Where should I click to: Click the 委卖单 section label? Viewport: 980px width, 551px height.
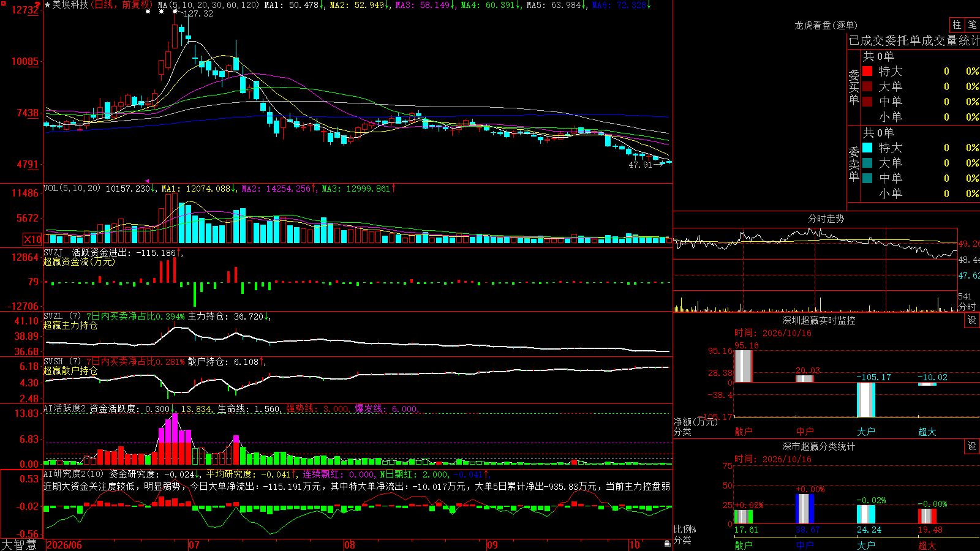tap(854, 163)
